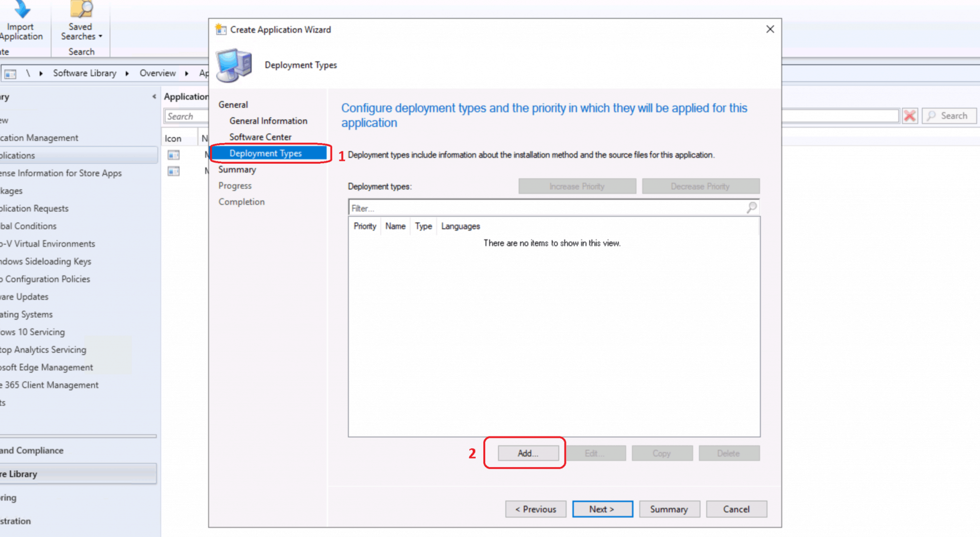Click the first application's icon in the list
980x537 pixels.
coord(173,155)
